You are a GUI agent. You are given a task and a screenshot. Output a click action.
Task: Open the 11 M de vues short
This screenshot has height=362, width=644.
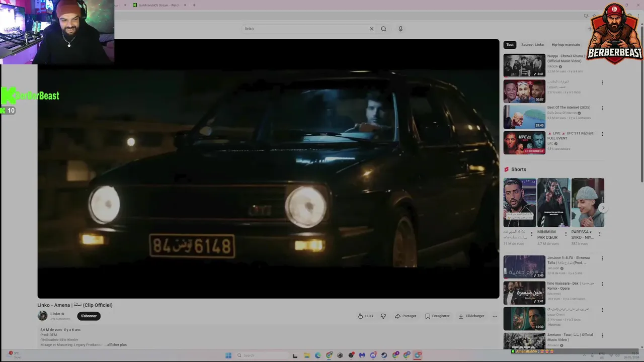(520, 203)
